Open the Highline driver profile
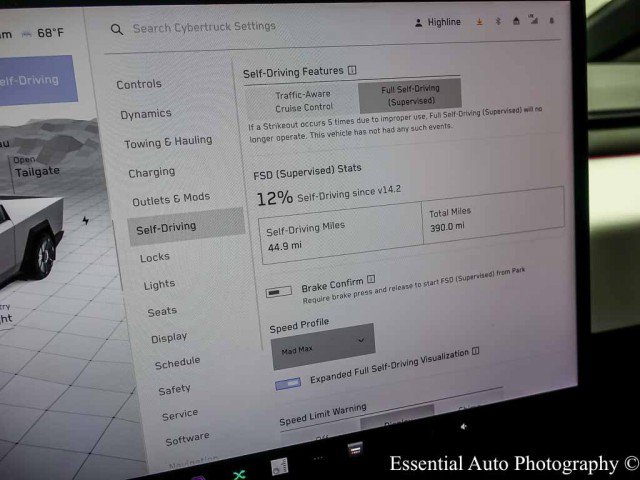Viewport: 640px width, 480px height. tap(438, 22)
